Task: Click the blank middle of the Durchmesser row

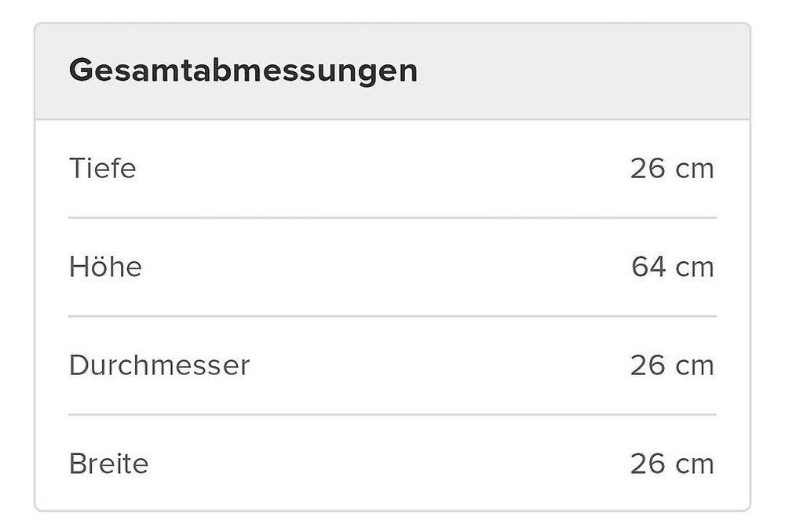Action: [440, 365]
